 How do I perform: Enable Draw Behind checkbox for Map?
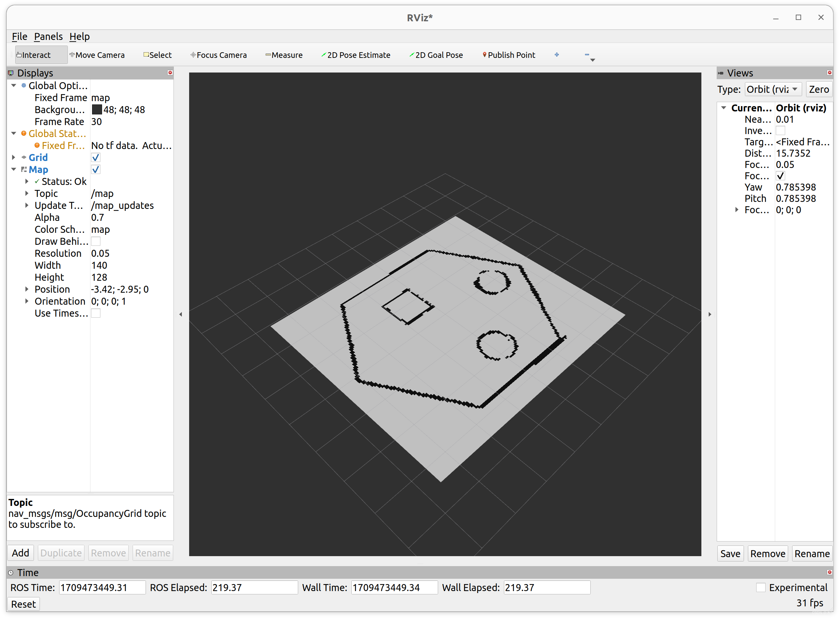96,241
